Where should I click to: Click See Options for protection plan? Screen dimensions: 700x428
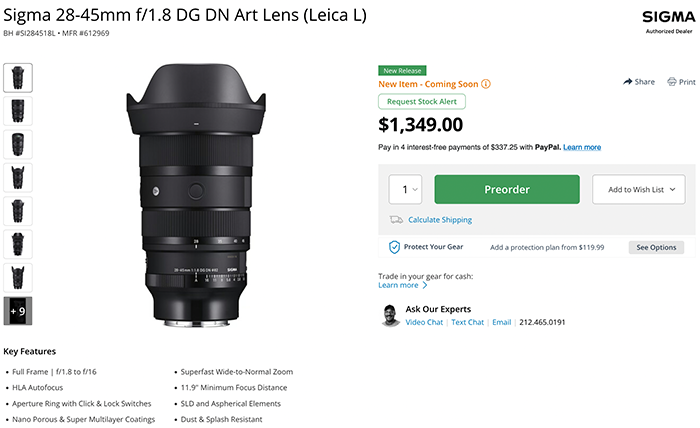coord(657,247)
